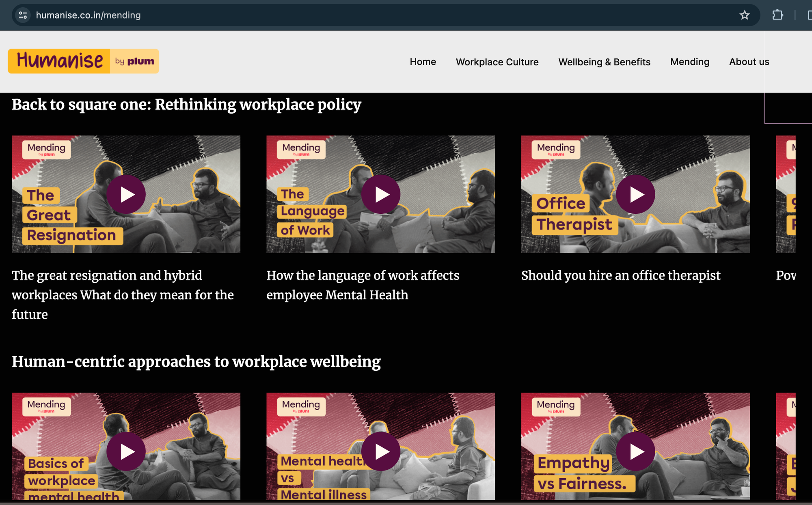This screenshot has width=812, height=505.
Task: Open partially visible fourth video thumbnail, top row
Action: point(786,194)
